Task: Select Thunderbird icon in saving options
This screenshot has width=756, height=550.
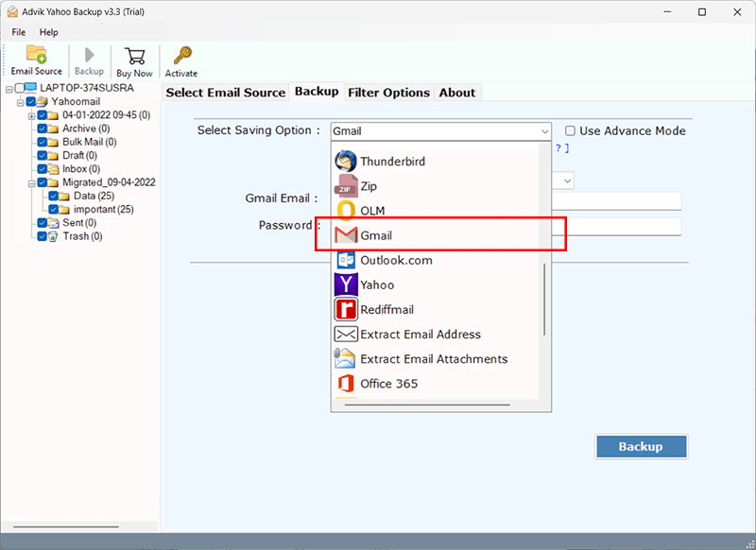Action: [x=346, y=161]
